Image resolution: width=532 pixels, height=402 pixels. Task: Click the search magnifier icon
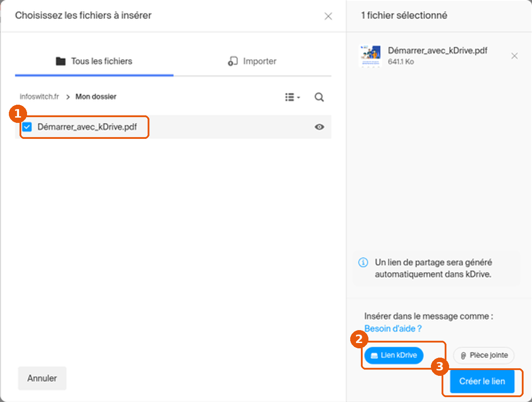319,97
